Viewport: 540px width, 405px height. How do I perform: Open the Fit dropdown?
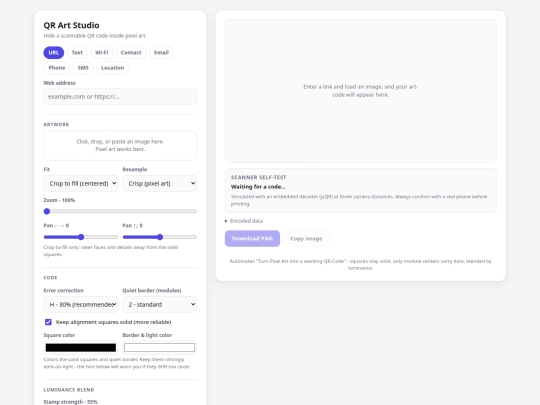(81, 184)
